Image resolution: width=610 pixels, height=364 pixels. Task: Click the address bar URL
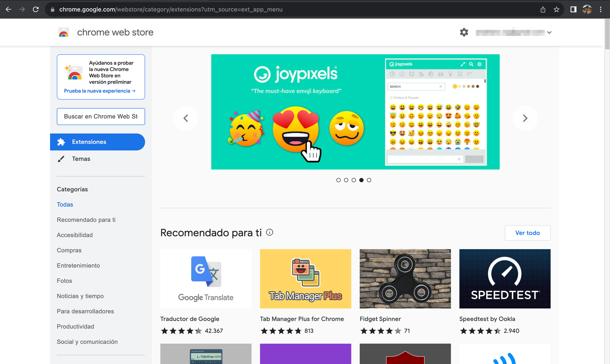tap(171, 9)
